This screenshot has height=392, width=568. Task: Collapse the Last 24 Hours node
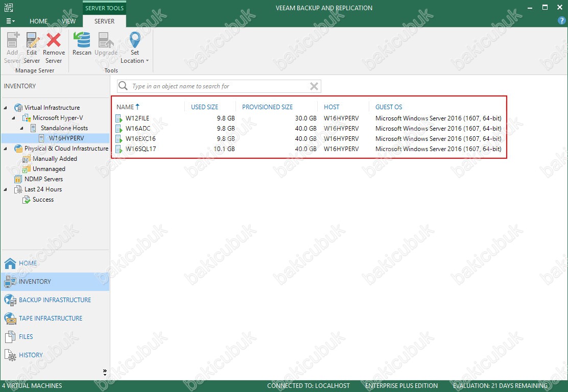click(x=5, y=189)
